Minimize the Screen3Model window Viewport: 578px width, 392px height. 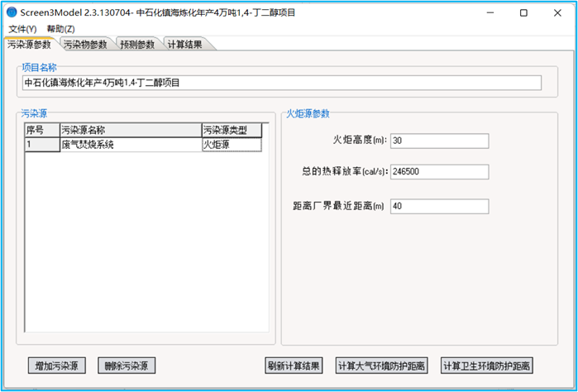[x=490, y=13]
